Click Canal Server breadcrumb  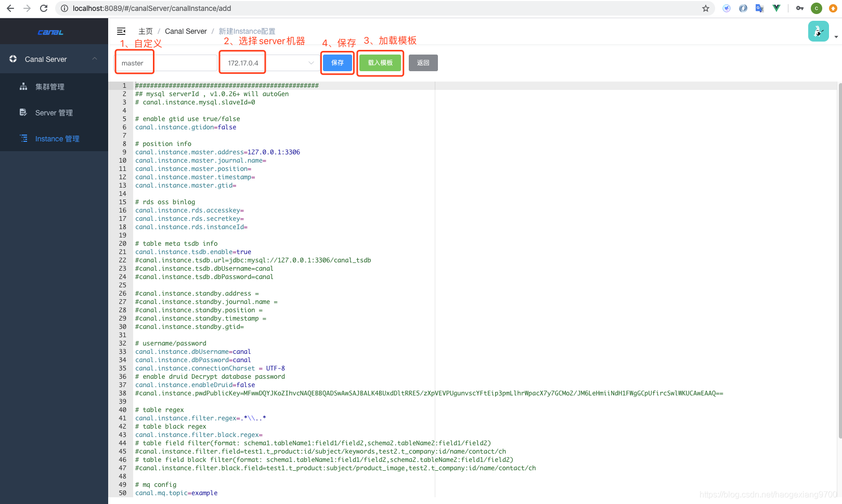click(x=186, y=31)
